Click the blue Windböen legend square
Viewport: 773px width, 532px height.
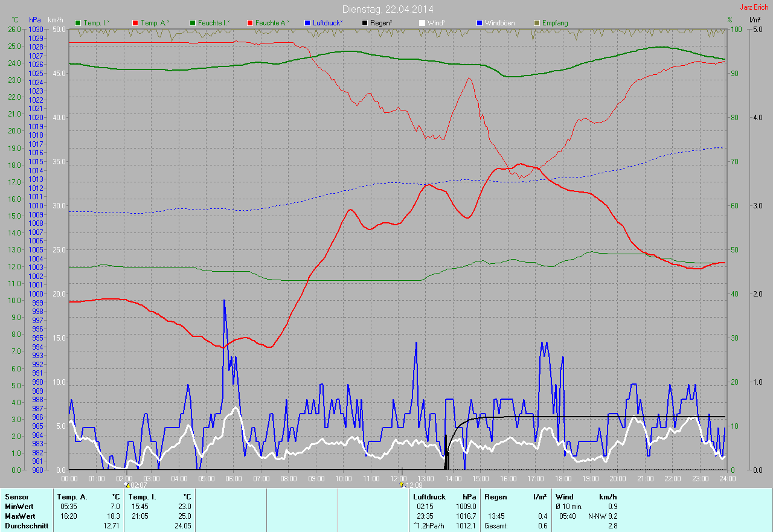click(480, 23)
